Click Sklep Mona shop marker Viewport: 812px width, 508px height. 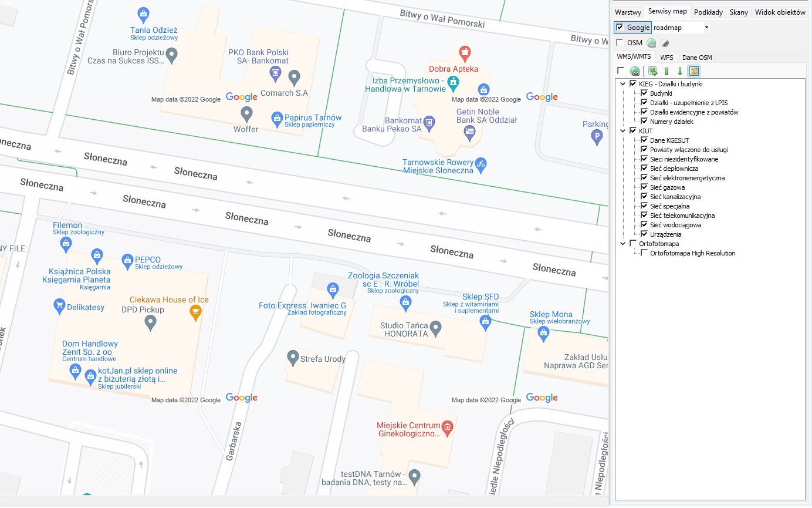543,334
